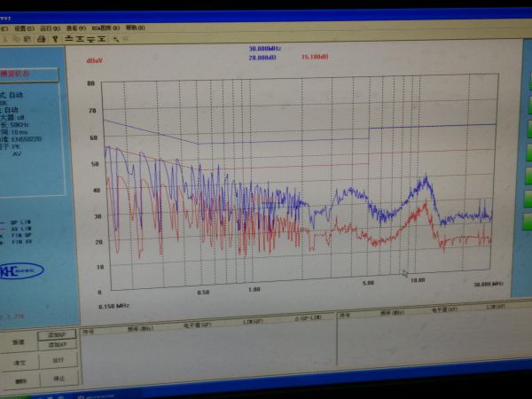This screenshot has width=532, height=399.
Task: Click the 停止 stop button
Action: (59, 379)
